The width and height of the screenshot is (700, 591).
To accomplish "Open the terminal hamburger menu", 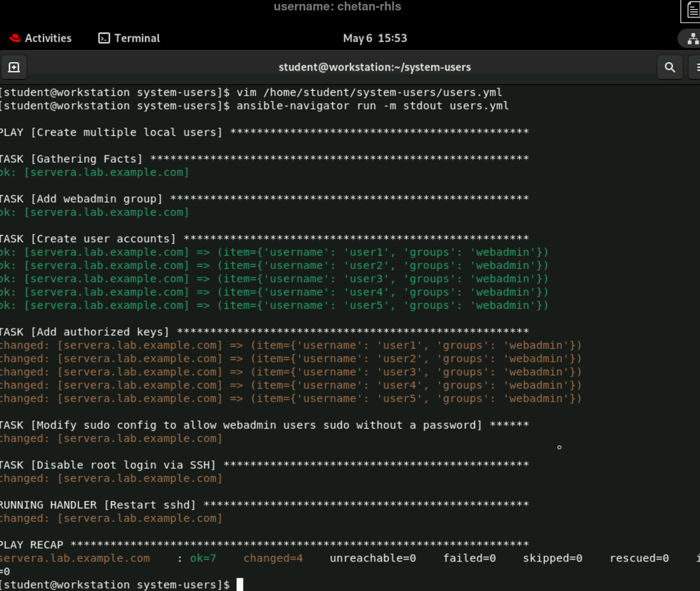I will (x=696, y=67).
